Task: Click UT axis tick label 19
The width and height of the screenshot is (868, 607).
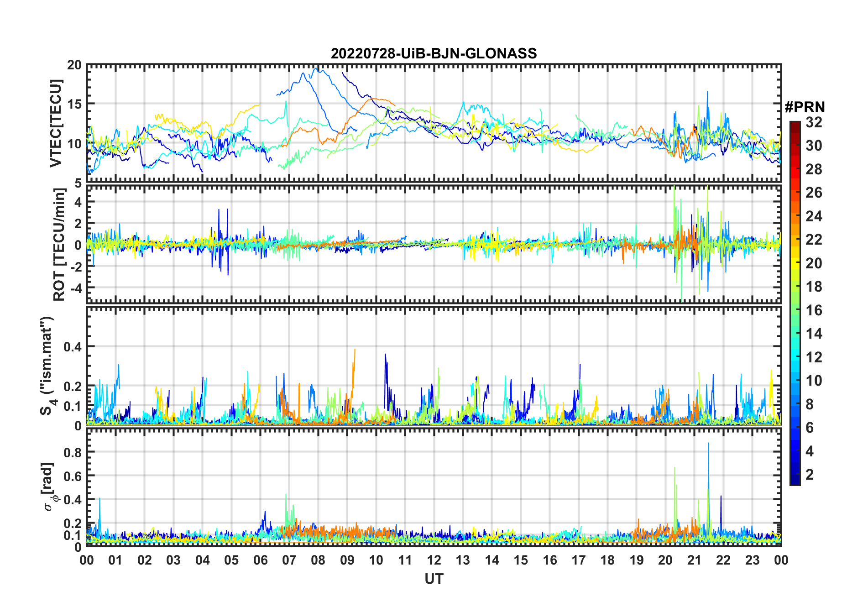Action: [x=637, y=560]
